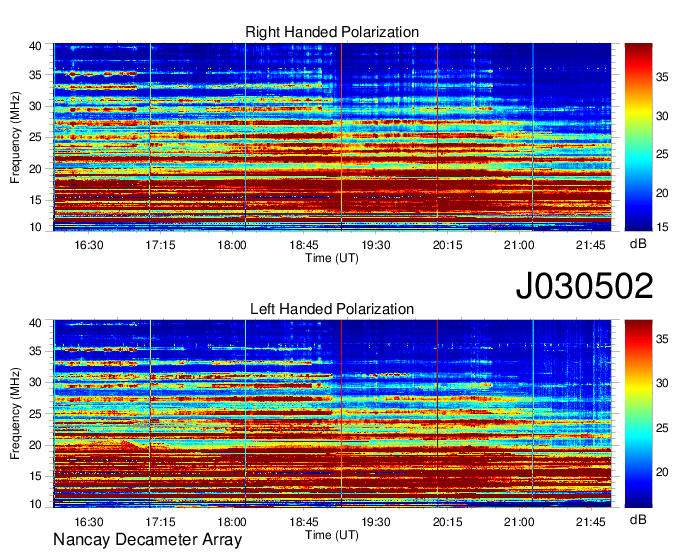Click the 'Right Handed Polarization' plot title
Image resolution: width=680 pixels, height=552 pixels.
coord(332,32)
